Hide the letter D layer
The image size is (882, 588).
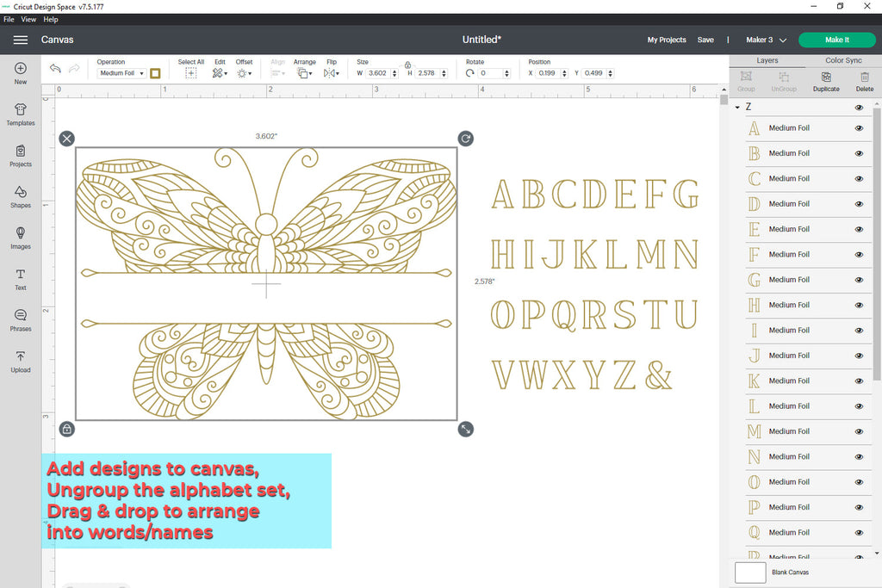(859, 204)
